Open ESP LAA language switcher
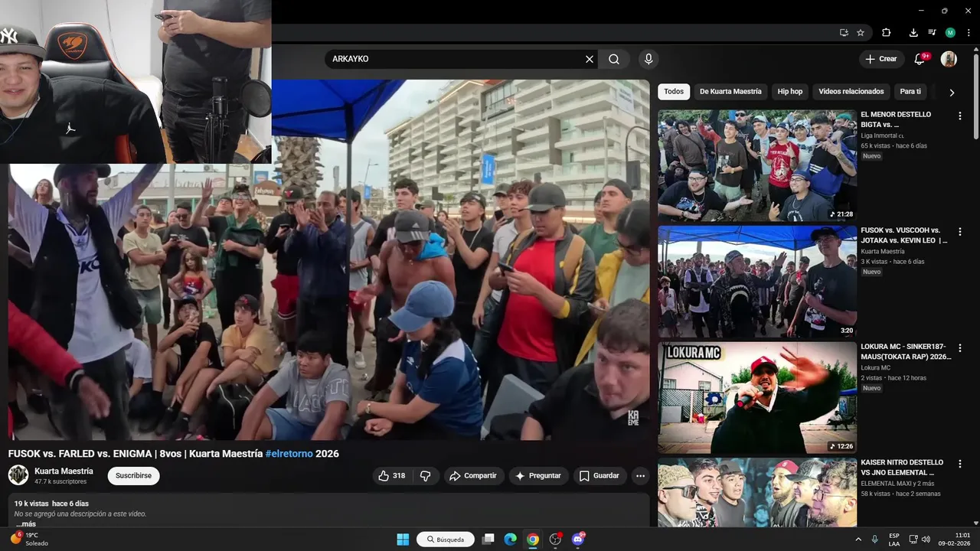Viewport: 980px width, 551px height. [x=894, y=540]
